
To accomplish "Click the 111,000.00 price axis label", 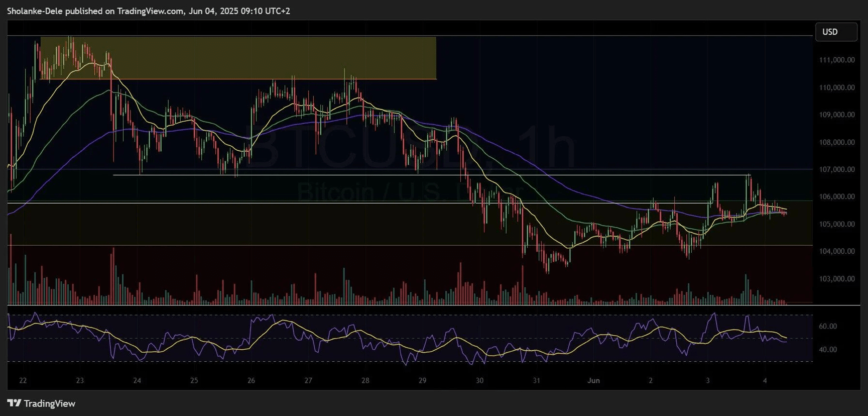I will tap(836, 60).
